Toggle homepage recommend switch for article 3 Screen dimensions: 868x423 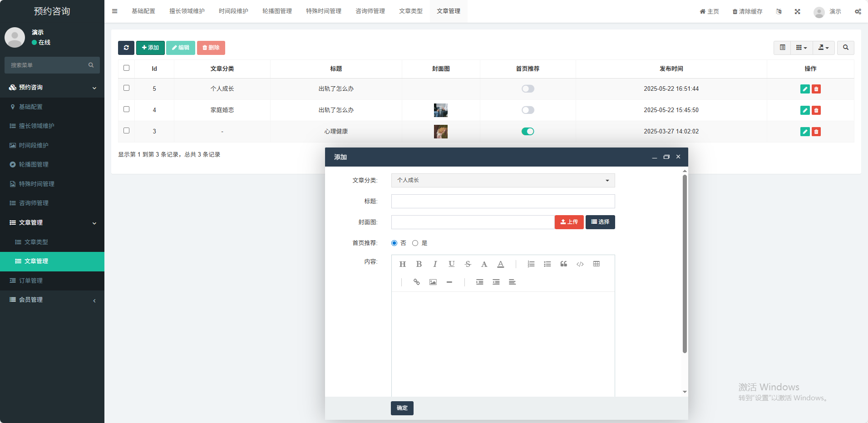[x=528, y=132]
